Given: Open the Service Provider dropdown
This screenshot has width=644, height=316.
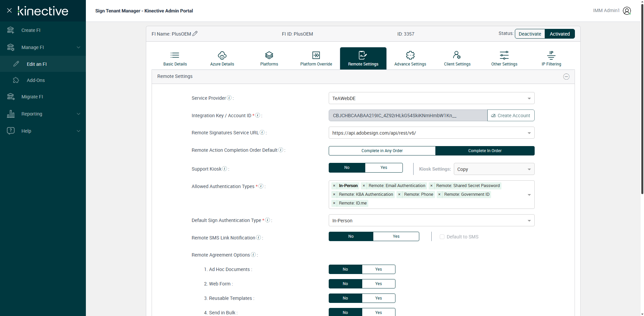Looking at the screenshot, I should tap(431, 98).
